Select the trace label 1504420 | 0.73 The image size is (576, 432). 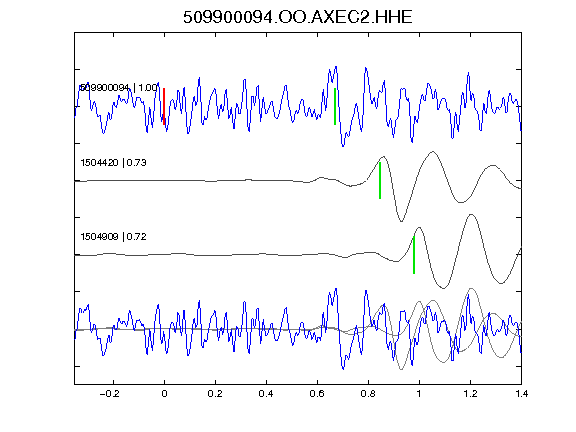click(x=114, y=162)
